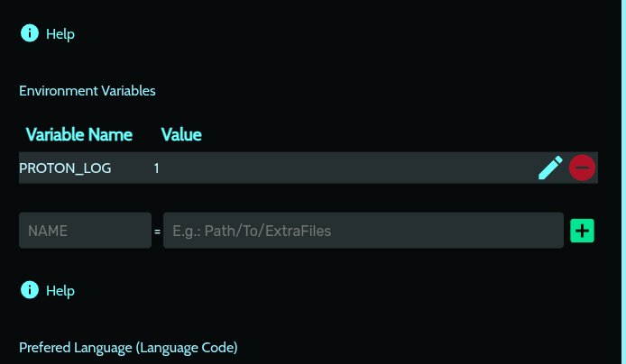Click the Variable Name column header

click(78, 135)
